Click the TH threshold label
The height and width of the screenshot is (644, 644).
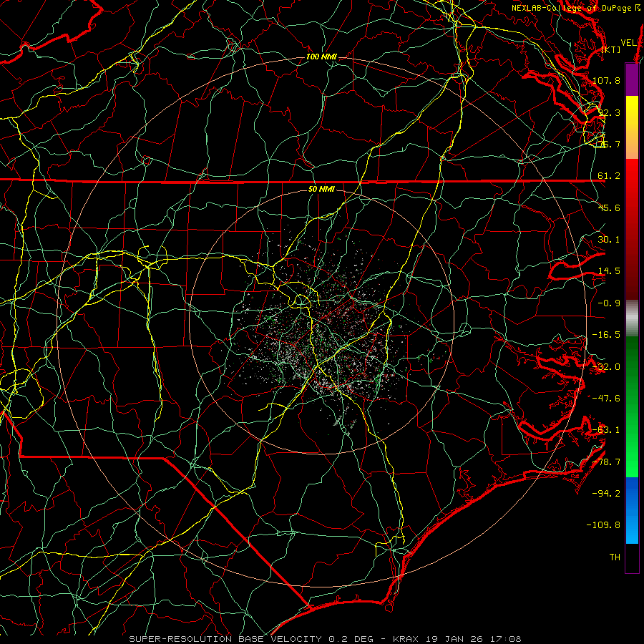pyautogui.click(x=615, y=557)
